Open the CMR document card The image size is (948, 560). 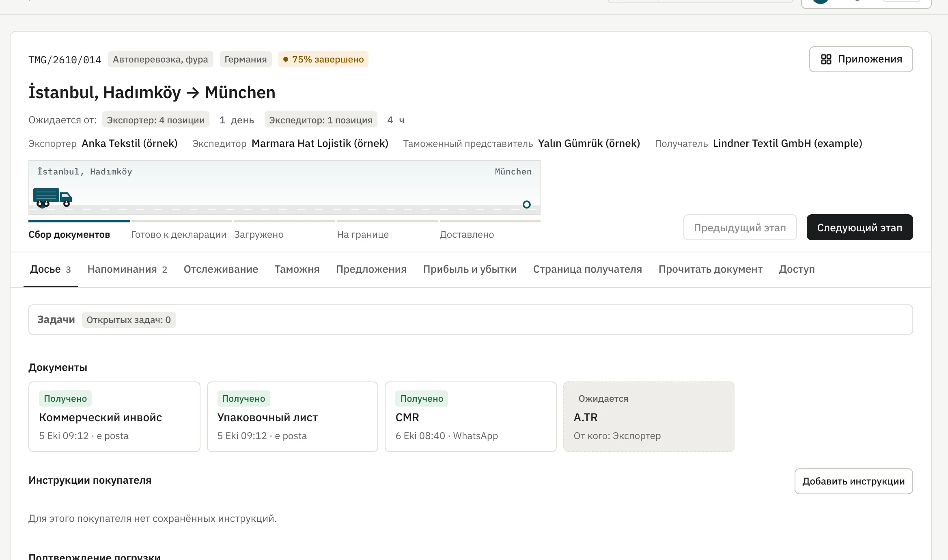[x=471, y=417]
